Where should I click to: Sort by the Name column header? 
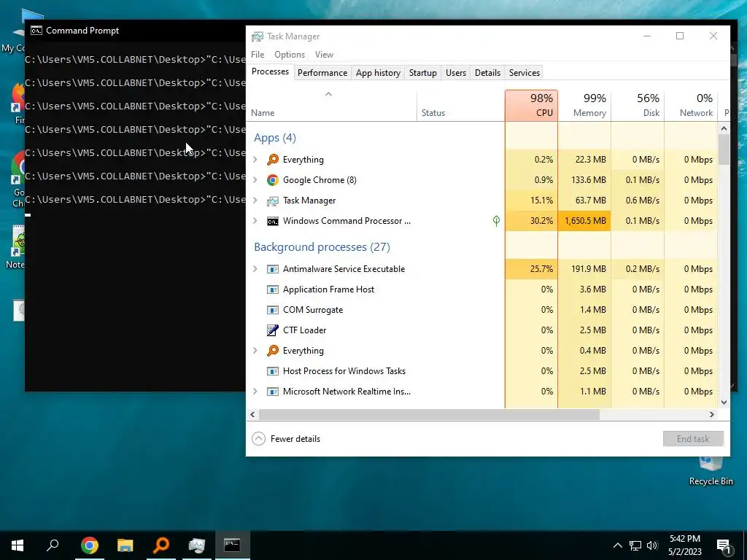332,105
